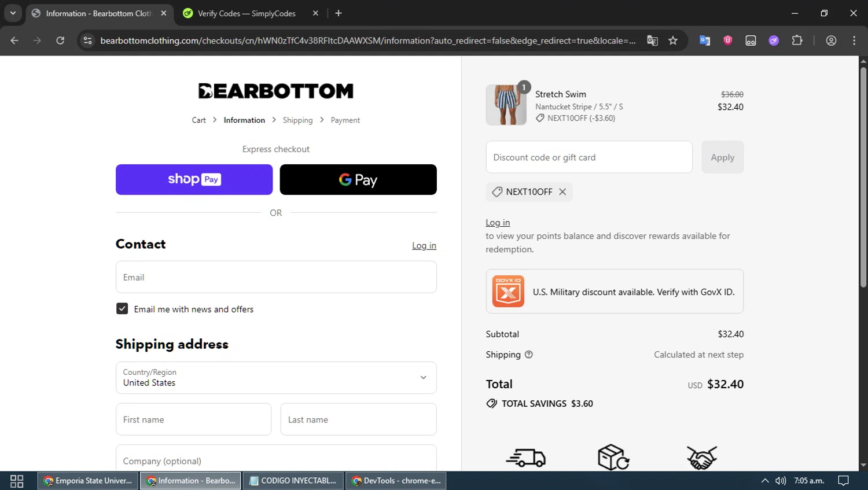The image size is (868, 490).
Task: Remove NEXT10OFF discount code
Action: point(562,192)
